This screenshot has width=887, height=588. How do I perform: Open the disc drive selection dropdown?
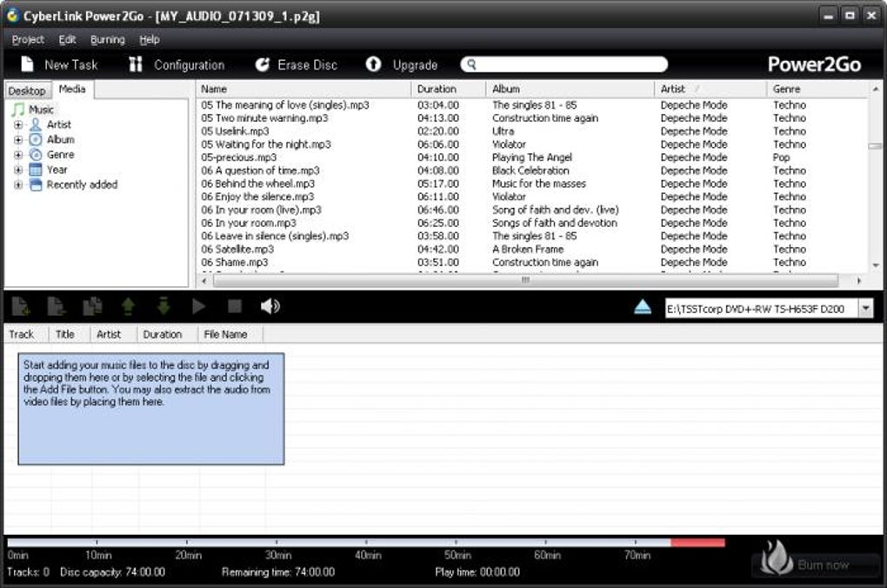tap(865, 309)
